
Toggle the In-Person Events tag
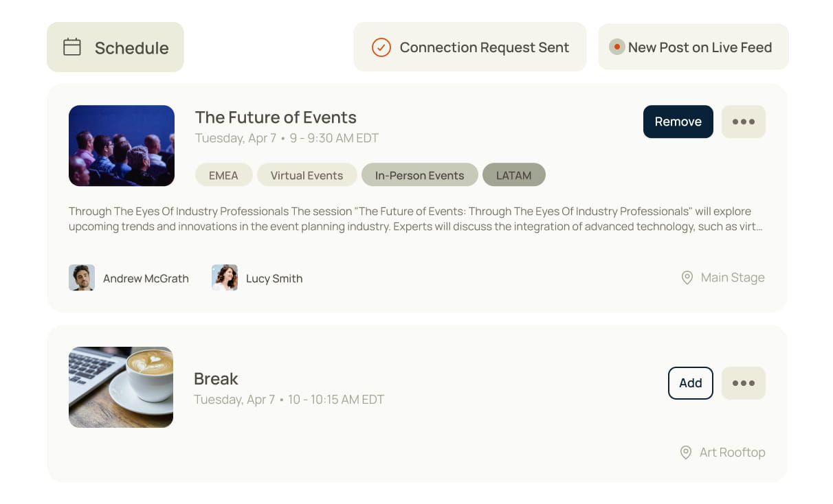tap(419, 175)
